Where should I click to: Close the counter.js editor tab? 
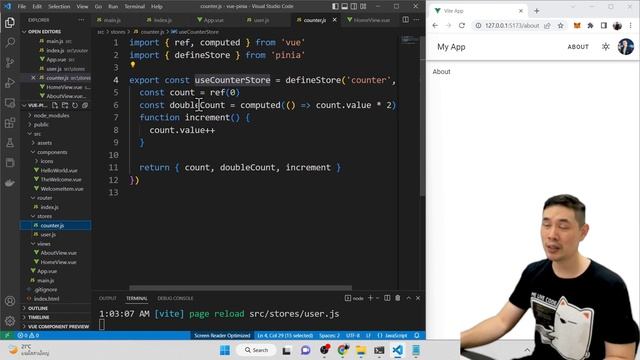[x=334, y=20]
